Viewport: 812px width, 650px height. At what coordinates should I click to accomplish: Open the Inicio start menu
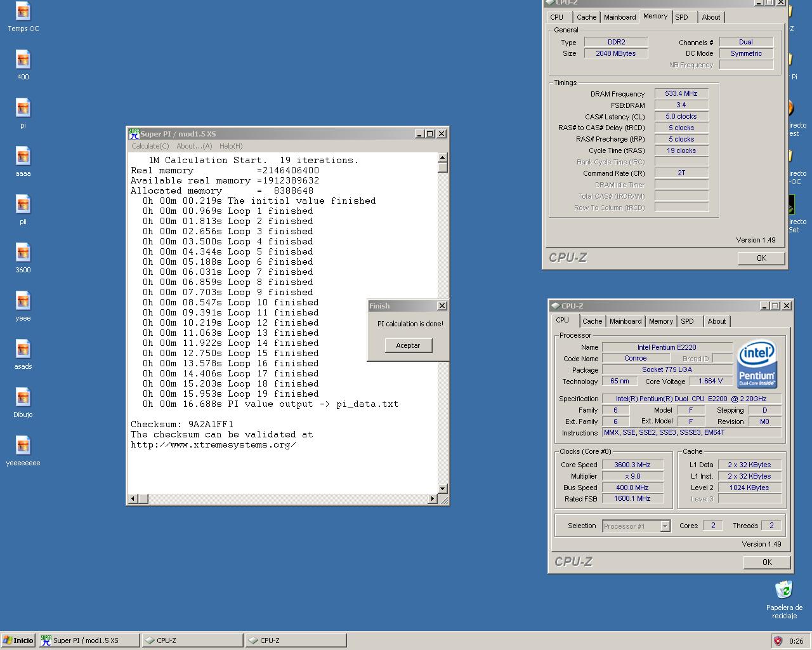tap(18, 640)
